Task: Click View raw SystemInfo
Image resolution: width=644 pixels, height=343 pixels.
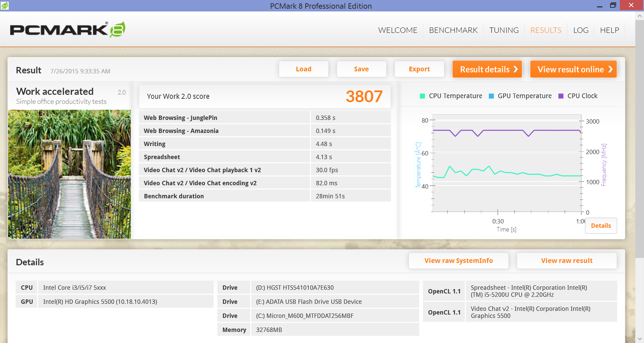Action: [x=459, y=261]
